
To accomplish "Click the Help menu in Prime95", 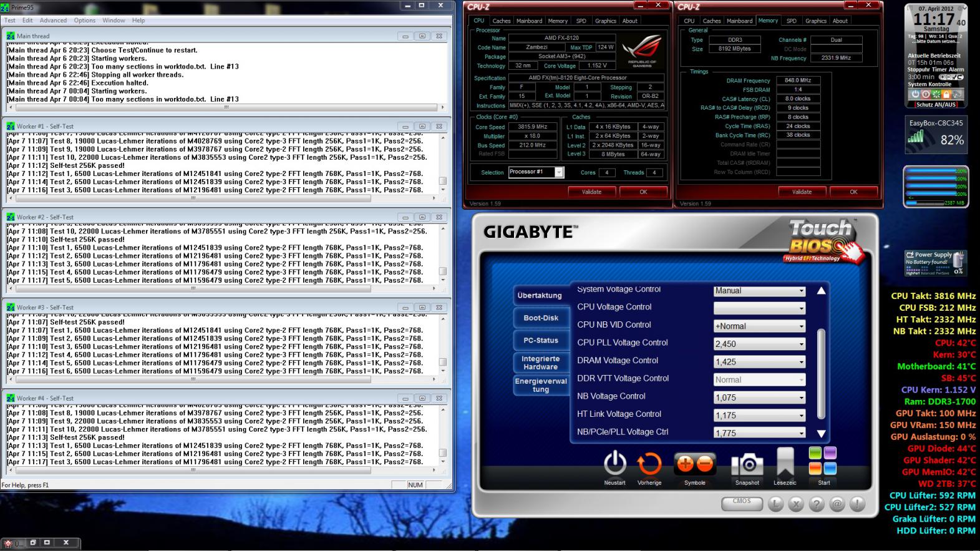I will [138, 21].
